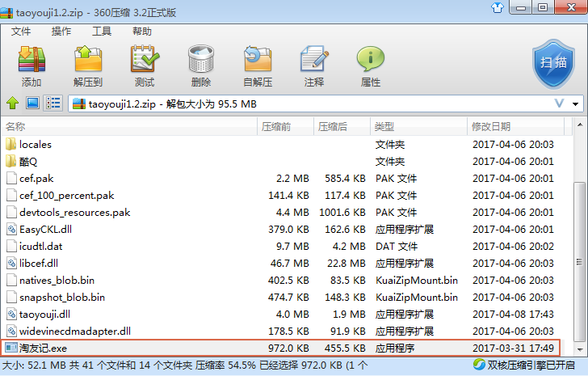This screenshot has width=588, height=376.
Task: Click the 解压到 (Extract to) icon
Action: point(88,59)
